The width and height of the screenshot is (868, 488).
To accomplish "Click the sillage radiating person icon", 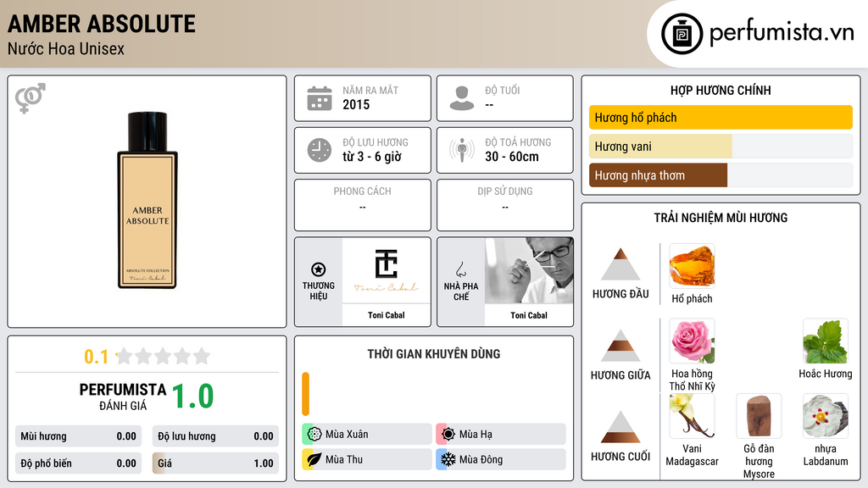I will (x=462, y=150).
